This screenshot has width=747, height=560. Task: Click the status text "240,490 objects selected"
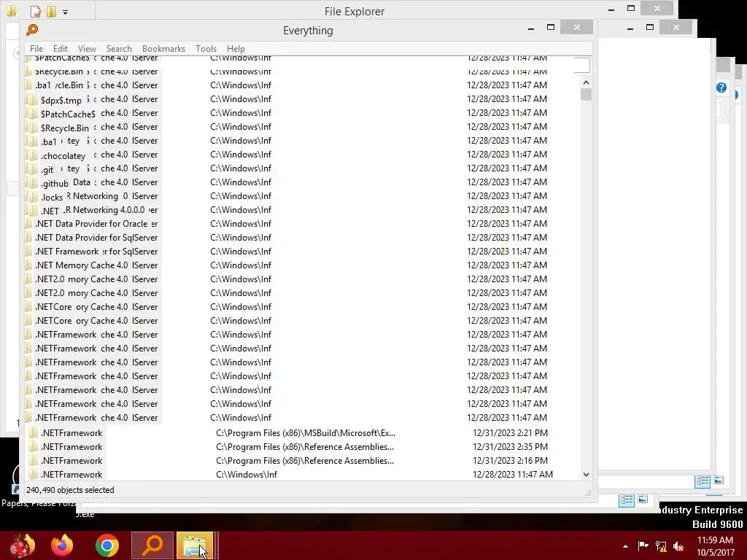click(x=70, y=490)
